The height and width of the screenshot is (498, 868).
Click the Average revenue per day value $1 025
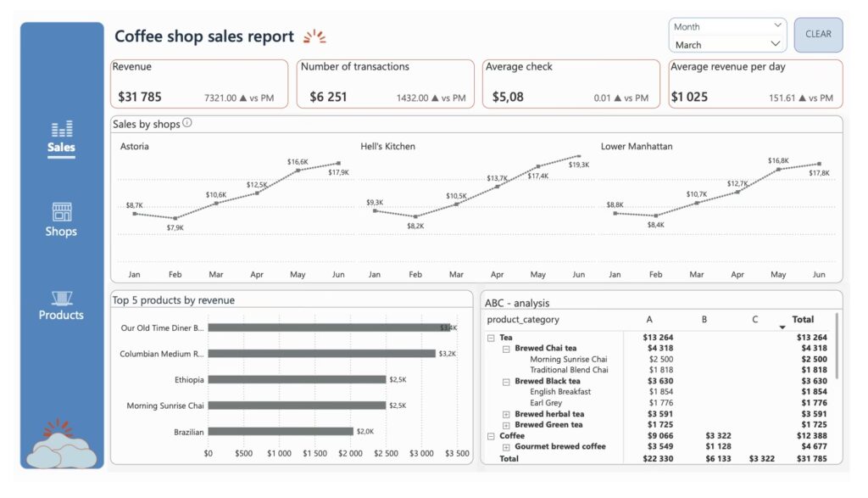coord(689,97)
